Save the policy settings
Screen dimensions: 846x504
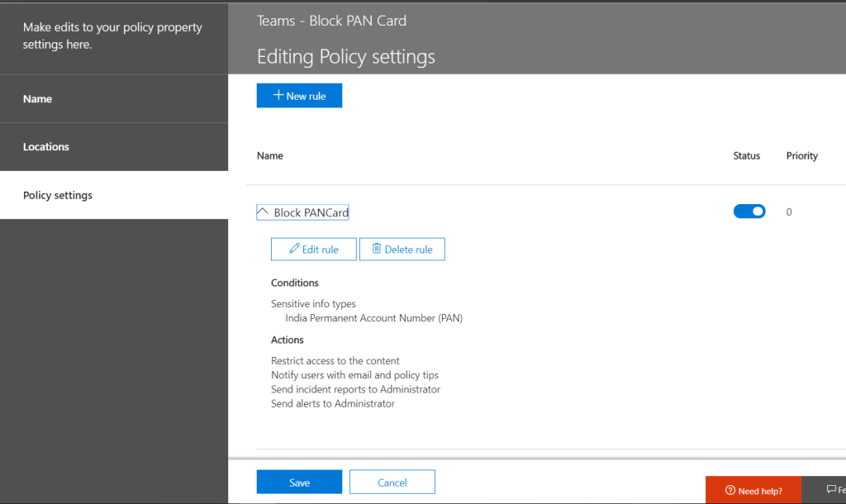(x=299, y=483)
